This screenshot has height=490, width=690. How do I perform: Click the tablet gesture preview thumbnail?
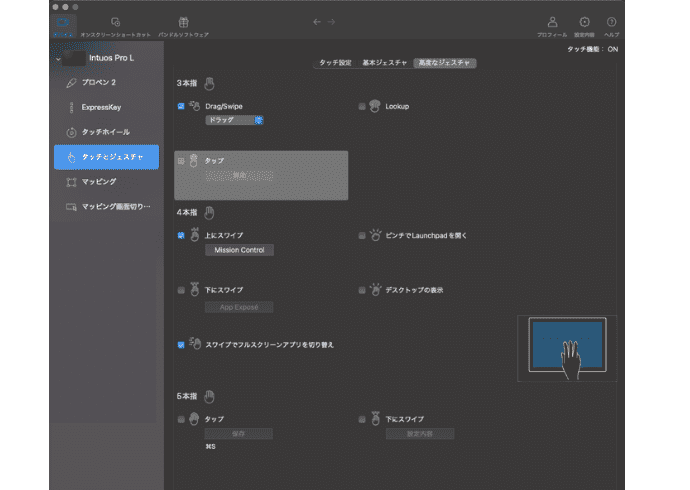[x=567, y=348]
